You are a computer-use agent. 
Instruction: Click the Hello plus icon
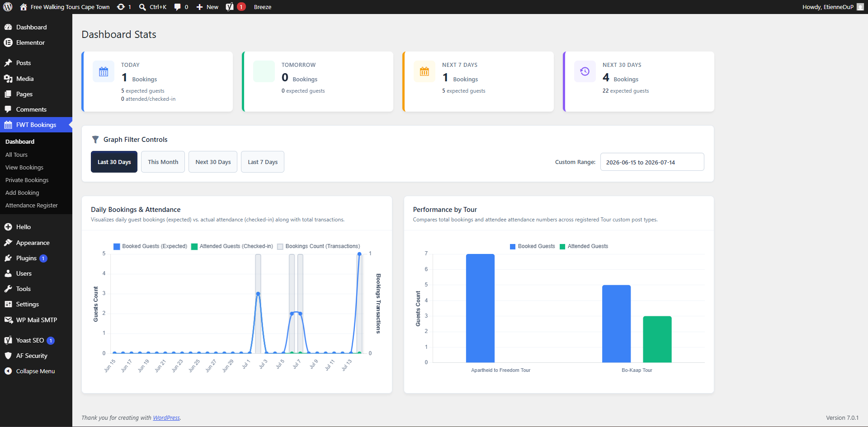[8, 227]
